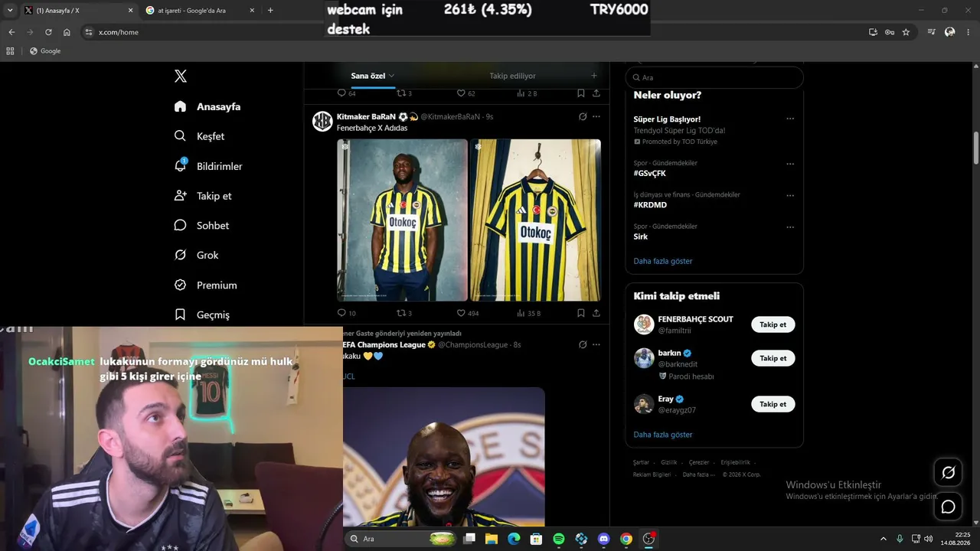Open Keşfet (Explore) in the sidebar
The image size is (980, 551).
click(x=200, y=136)
